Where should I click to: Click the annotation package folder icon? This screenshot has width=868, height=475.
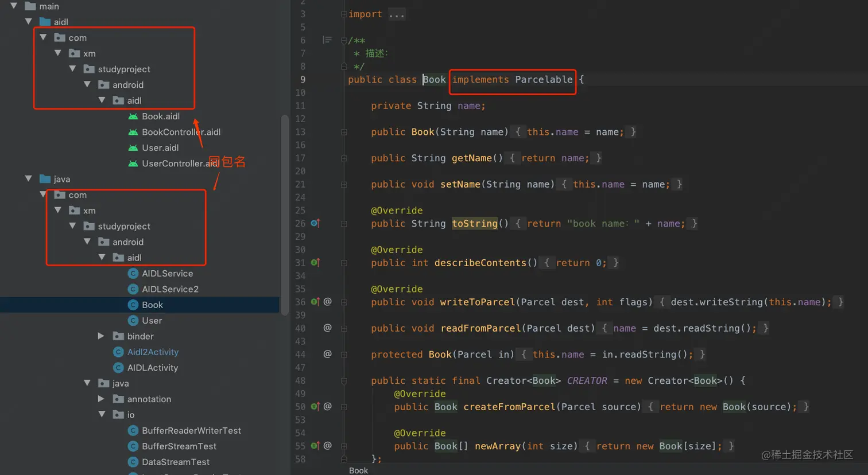(119, 399)
